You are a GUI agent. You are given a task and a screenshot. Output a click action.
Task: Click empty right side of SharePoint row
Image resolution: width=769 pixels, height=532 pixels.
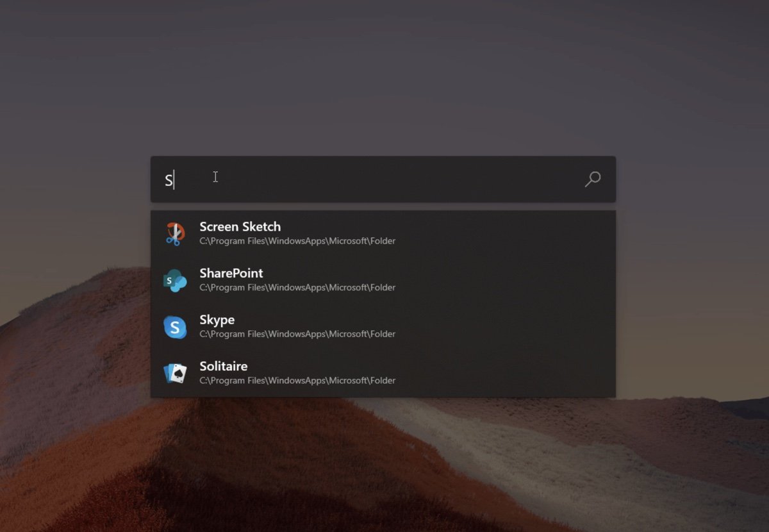pyautogui.click(x=513, y=280)
